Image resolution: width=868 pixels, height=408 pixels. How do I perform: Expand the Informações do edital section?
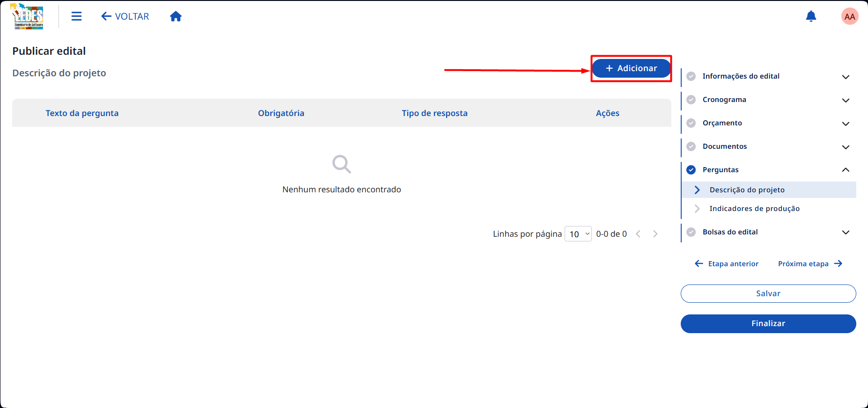coord(769,76)
